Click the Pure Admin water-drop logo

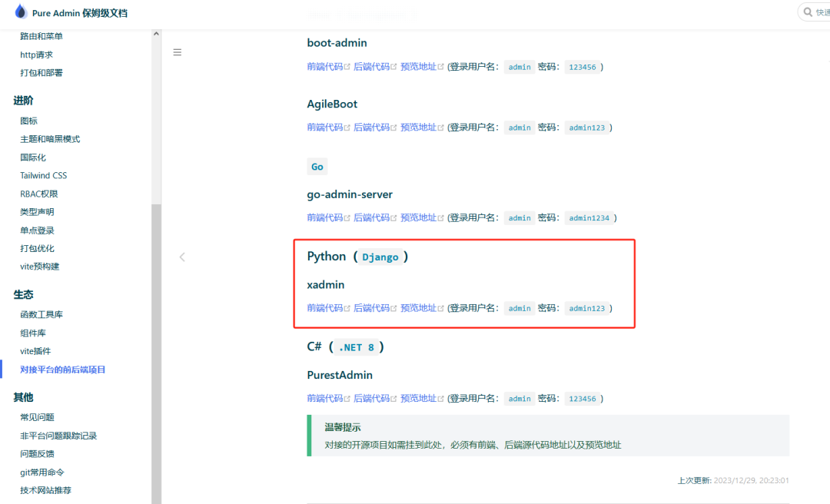pyautogui.click(x=21, y=12)
